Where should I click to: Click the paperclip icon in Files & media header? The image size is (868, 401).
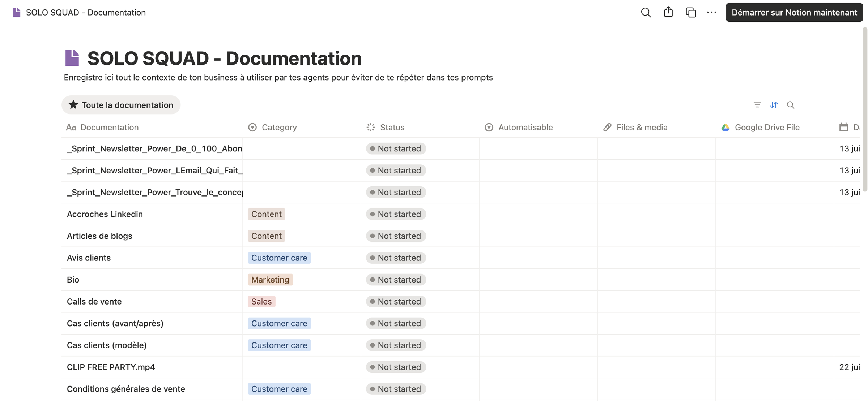(x=607, y=127)
